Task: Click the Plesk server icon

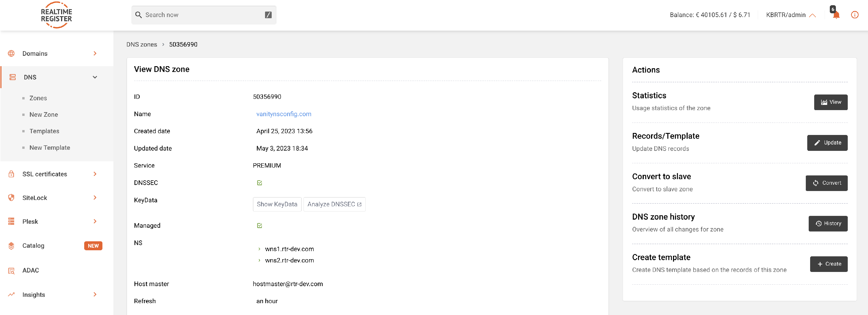Action: [12, 221]
